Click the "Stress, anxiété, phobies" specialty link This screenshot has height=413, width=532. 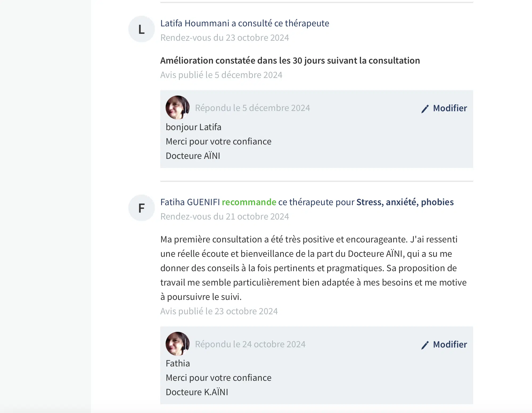(x=405, y=202)
